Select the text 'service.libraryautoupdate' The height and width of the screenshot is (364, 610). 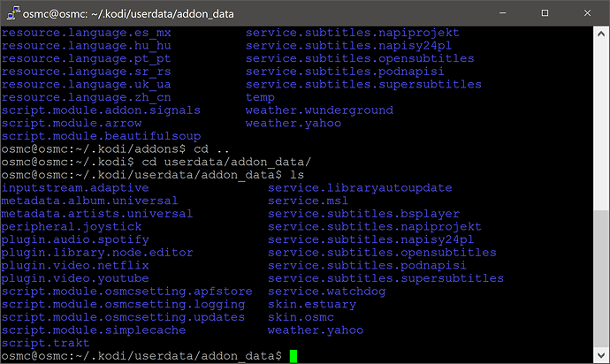(360, 188)
